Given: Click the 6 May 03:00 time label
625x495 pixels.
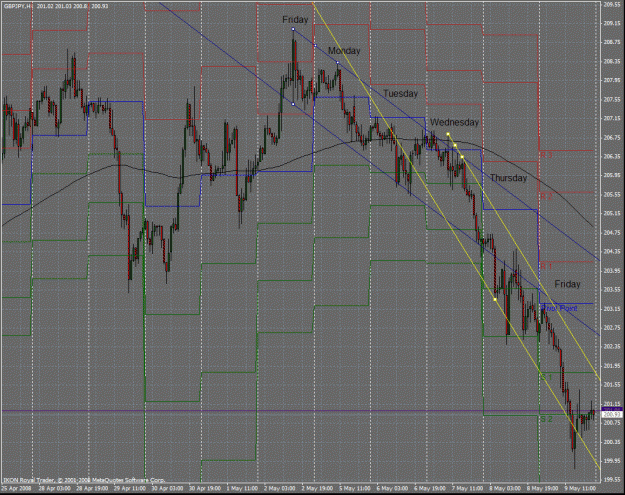Looking at the screenshot, I should click(392, 488).
